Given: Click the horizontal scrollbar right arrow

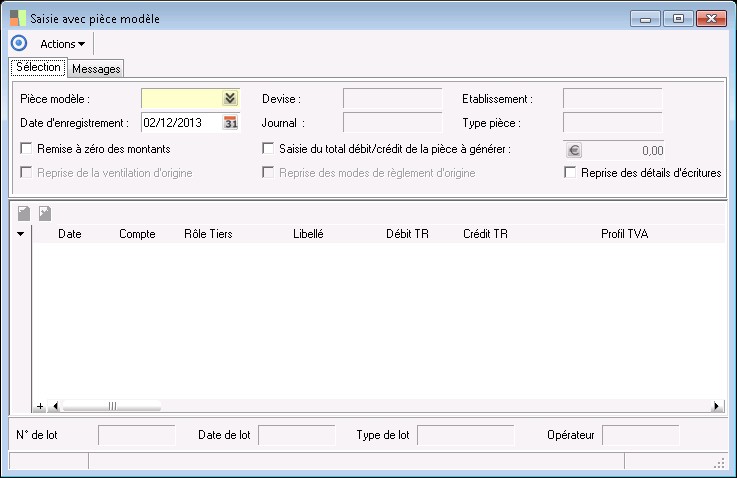Looking at the screenshot, I should pyautogui.click(x=717, y=406).
